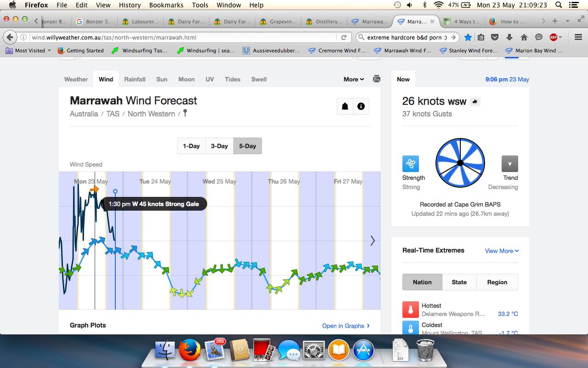Screen dimensions: 588x368
Task: Click the Firefox home icon
Action: 524,37
